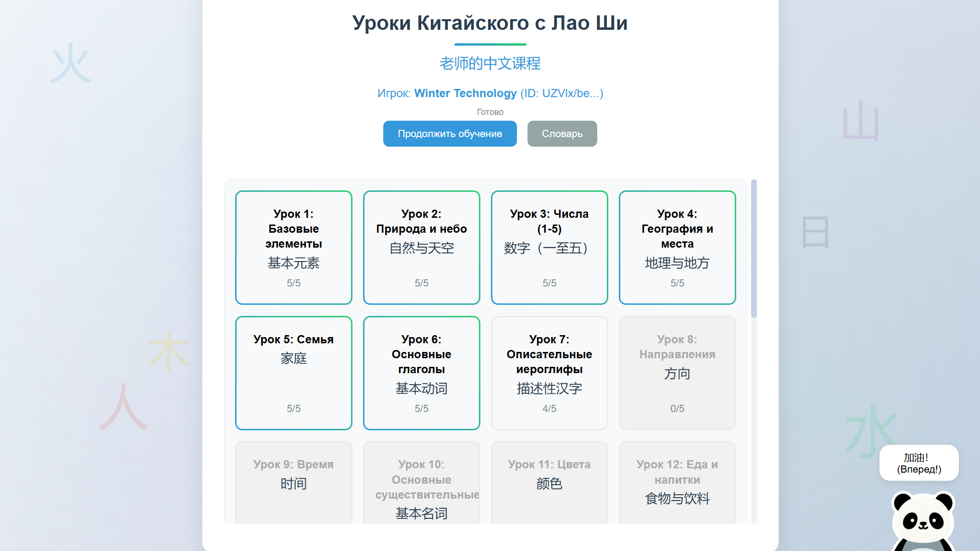Select Урок 4: География и места
The height and width of the screenshot is (551, 980).
coord(677,248)
